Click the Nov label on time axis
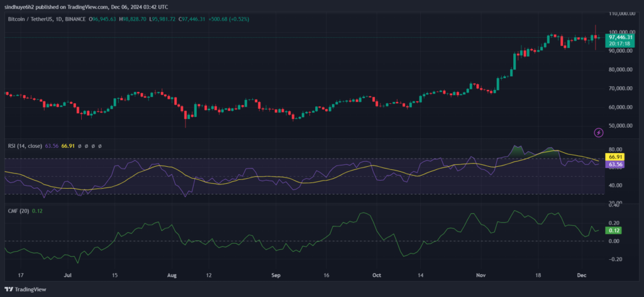 480,275
